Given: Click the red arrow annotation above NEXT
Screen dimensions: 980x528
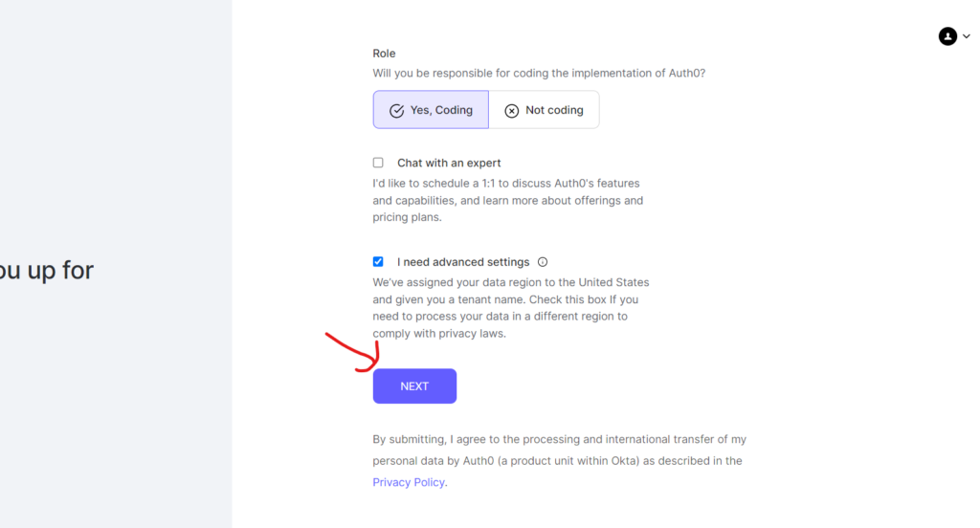Looking at the screenshot, I should click(x=354, y=352).
